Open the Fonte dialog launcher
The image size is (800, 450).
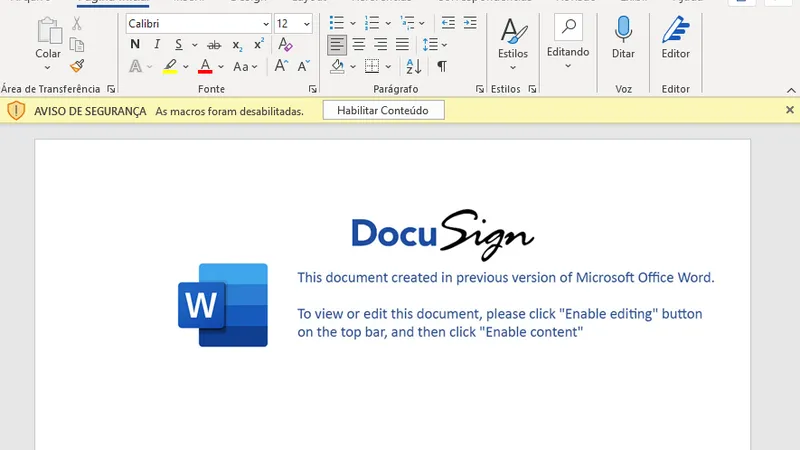[x=312, y=89]
